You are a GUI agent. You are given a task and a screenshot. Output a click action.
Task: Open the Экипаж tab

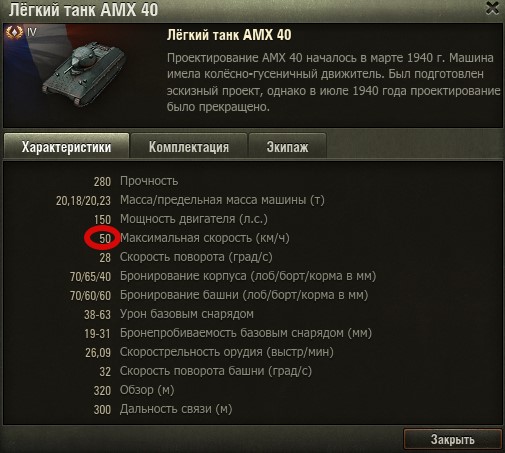click(x=287, y=147)
